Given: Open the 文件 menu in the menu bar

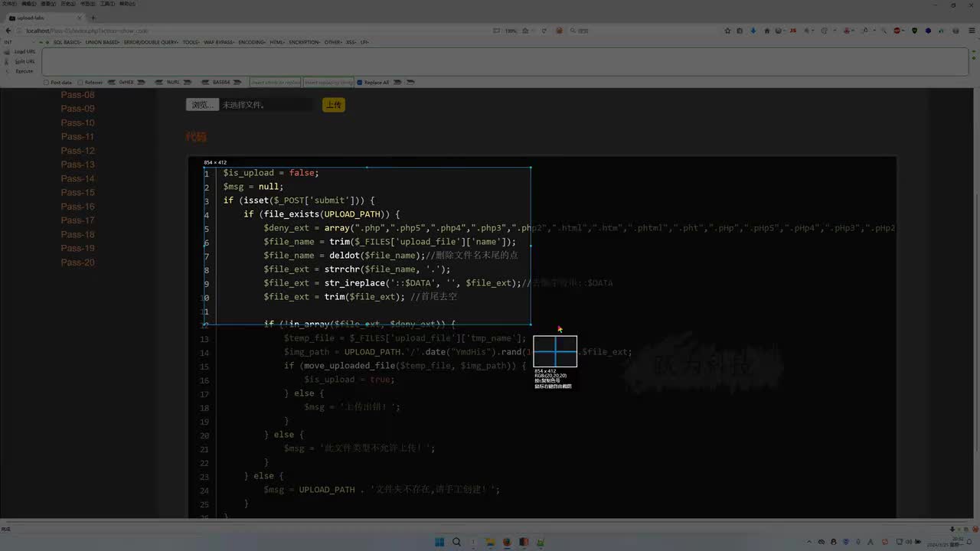Looking at the screenshot, I should click(8, 4).
